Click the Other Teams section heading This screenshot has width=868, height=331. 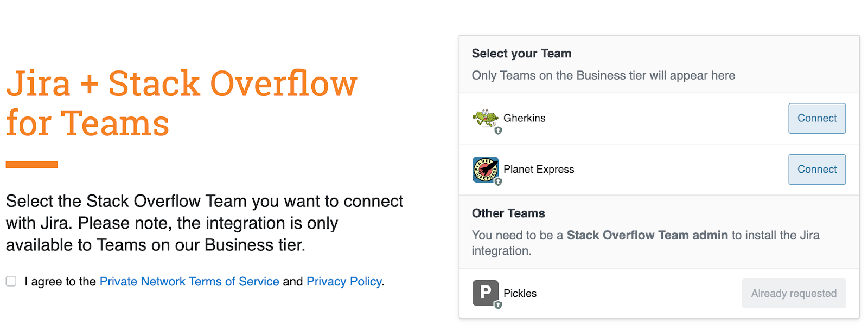508,213
